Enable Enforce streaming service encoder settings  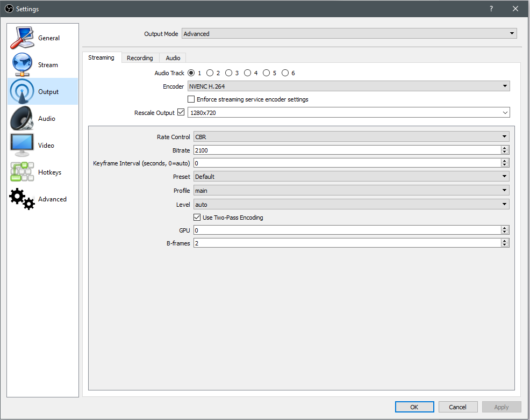191,99
